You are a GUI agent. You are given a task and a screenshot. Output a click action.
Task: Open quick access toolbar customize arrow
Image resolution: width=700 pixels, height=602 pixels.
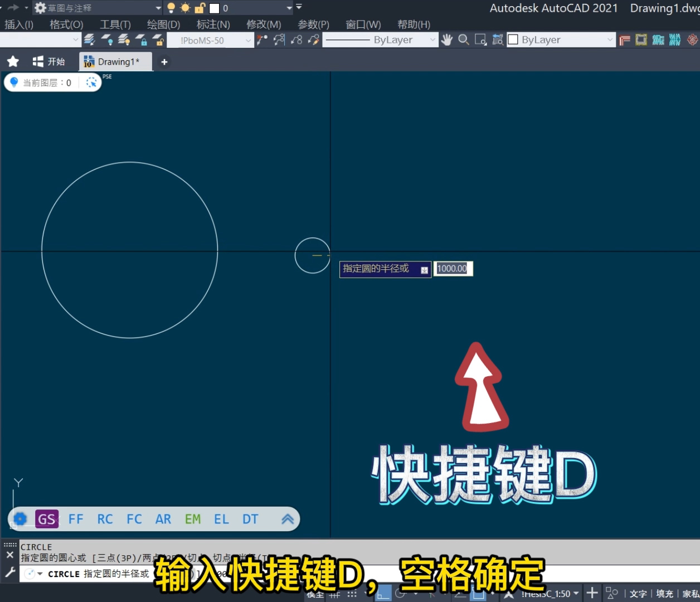(x=299, y=7)
